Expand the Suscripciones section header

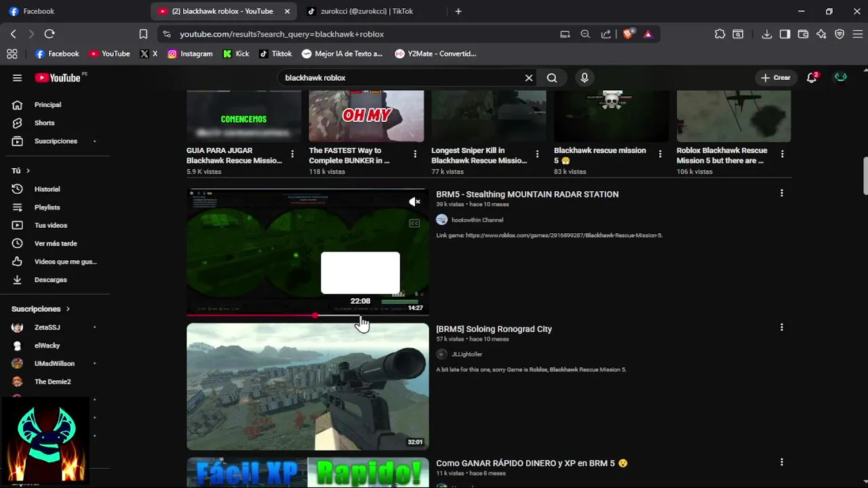tap(41, 309)
